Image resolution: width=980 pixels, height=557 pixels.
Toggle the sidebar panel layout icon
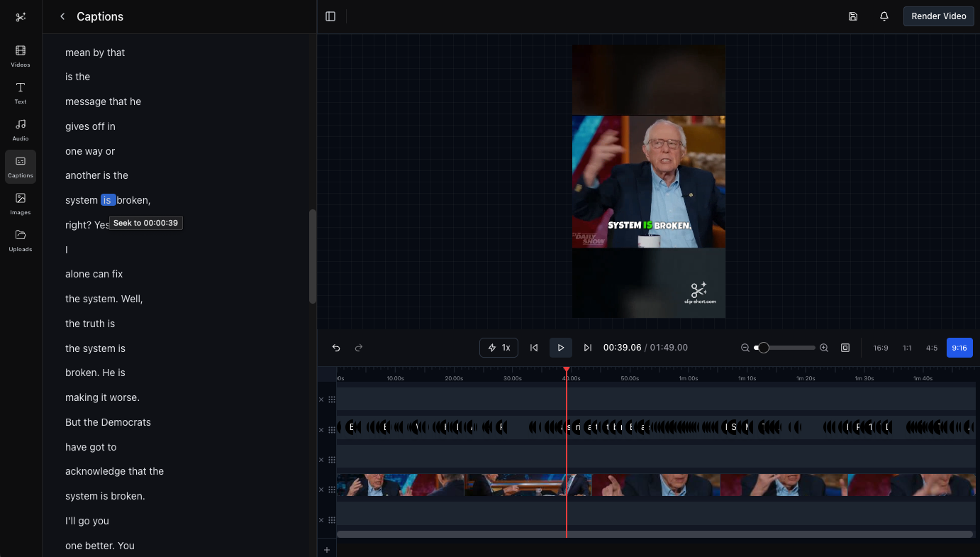coord(330,16)
